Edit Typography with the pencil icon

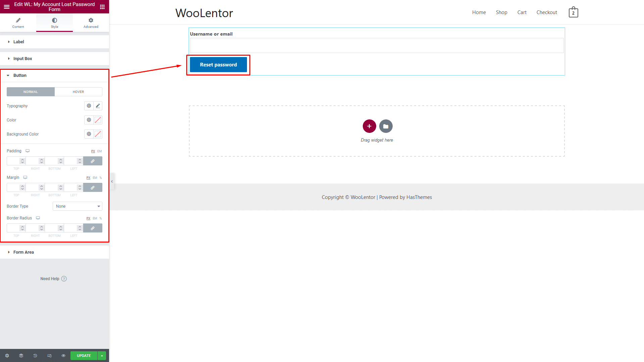pos(98,106)
